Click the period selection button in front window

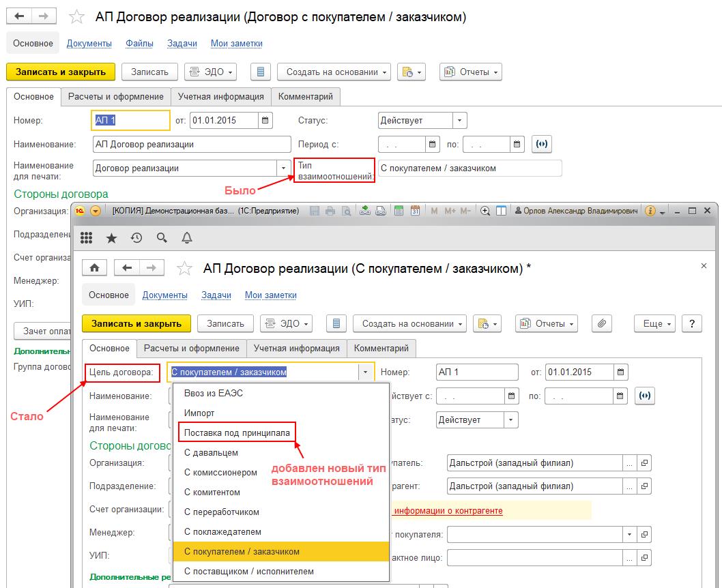pos(645,396)
